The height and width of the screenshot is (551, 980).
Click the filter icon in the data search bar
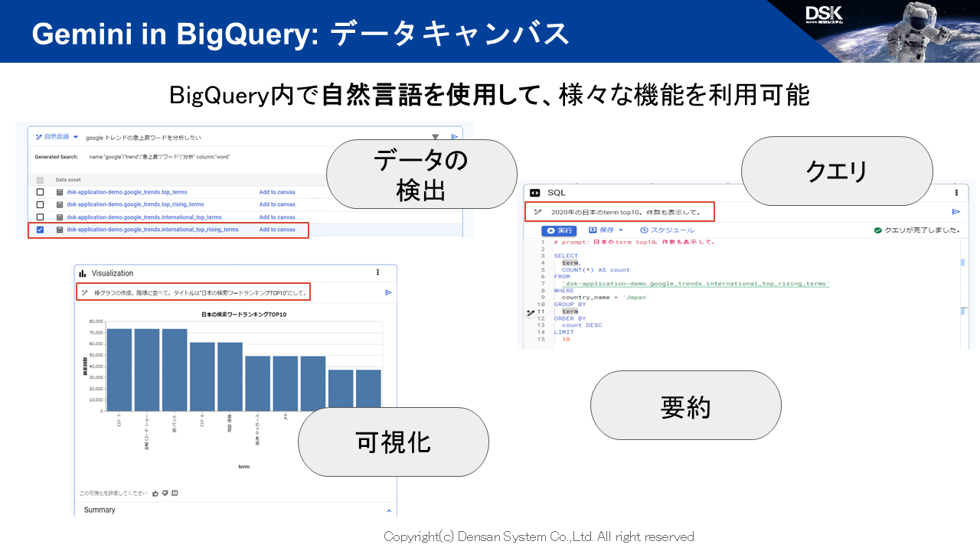coord(436,136)
